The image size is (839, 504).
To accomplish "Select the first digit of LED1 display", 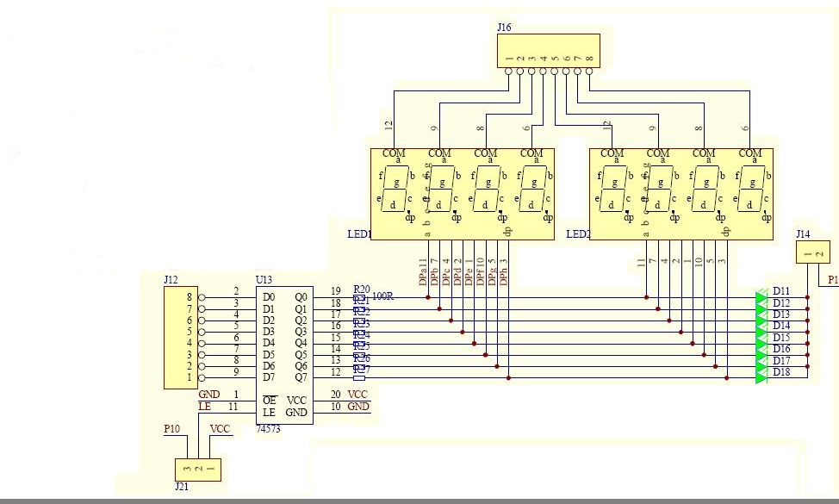I will coord(395,187).
